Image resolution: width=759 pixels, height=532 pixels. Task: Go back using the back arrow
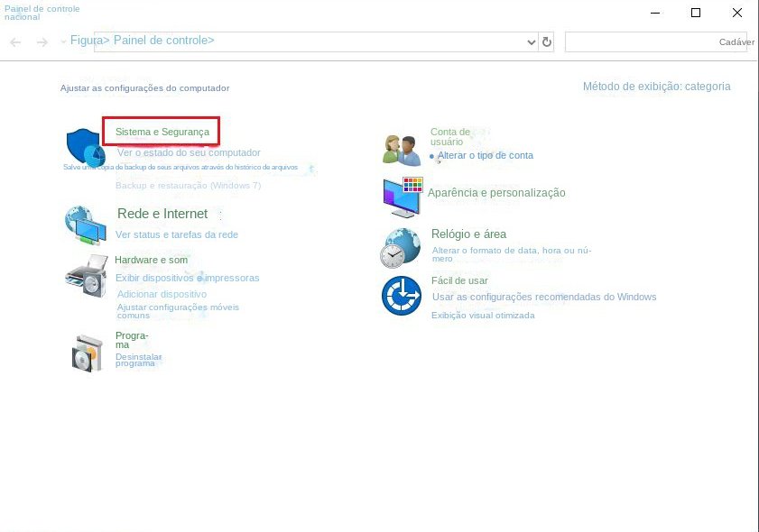15,42
